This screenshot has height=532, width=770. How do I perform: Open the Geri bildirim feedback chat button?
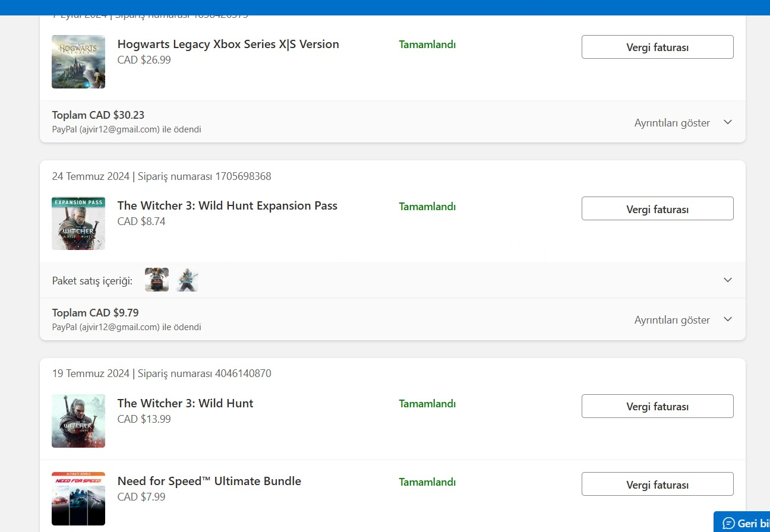point(741,522)
